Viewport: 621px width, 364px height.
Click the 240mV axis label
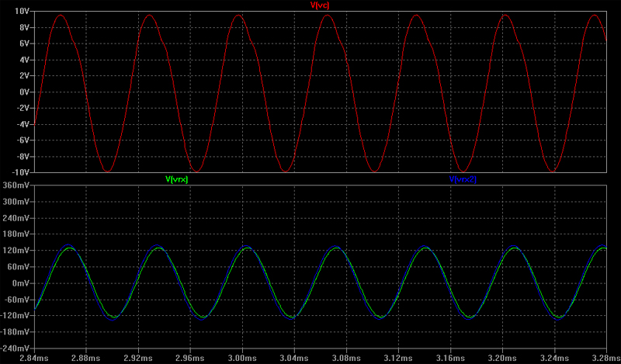coord(16,218)
